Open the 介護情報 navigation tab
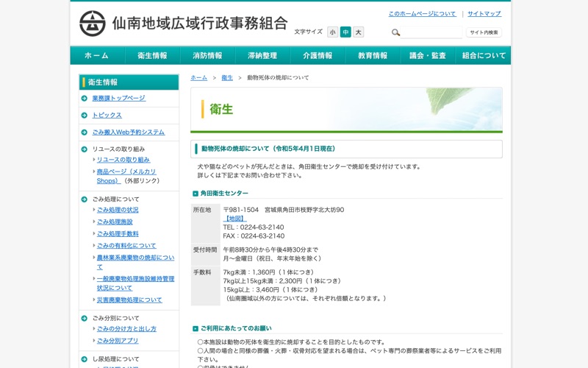Image resolution: width=588 pixels, height=368 pixels. click(318, 56)
